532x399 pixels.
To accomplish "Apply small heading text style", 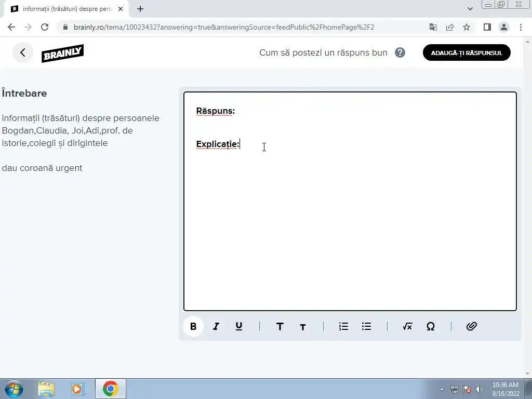I will (x=303, y=327).
